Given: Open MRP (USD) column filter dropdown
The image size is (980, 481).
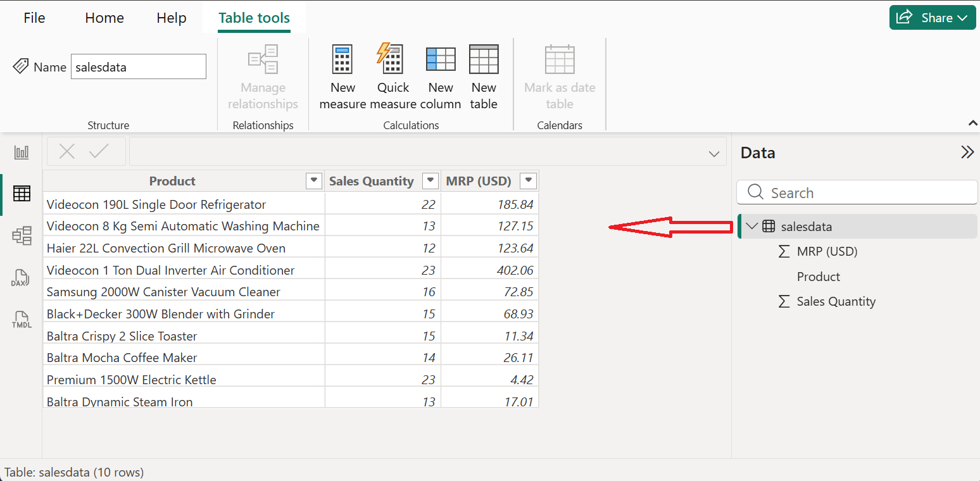Looking at the screenshot, I should pyautogui.click(x=528, y=181).
